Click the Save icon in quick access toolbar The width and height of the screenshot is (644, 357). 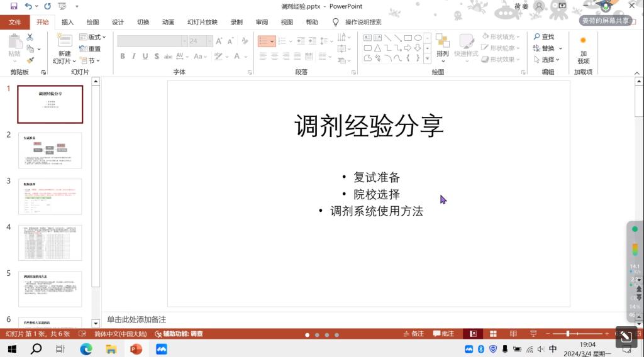click(13, 6)
